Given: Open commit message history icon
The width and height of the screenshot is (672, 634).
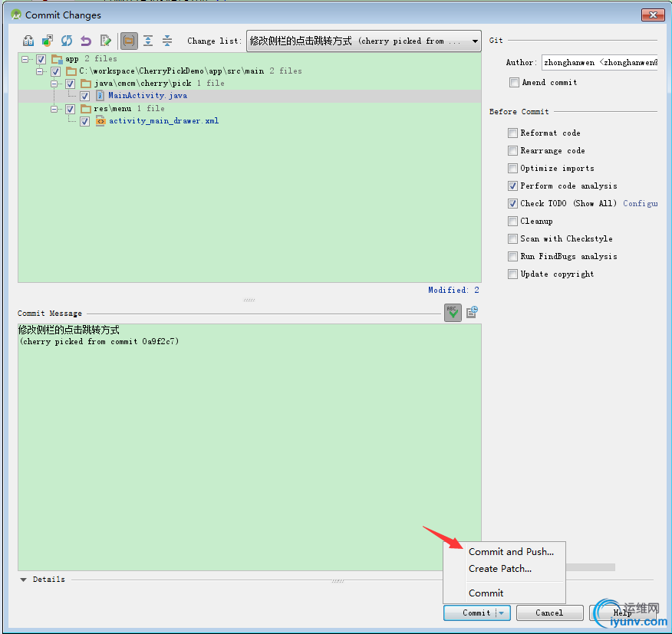Looking at the screenshot, I should 472,312.
